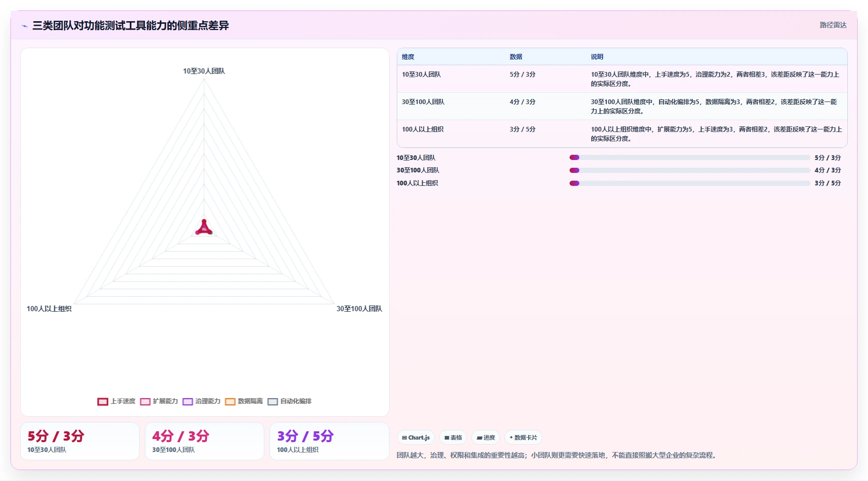The width and height of the screenshot is (868, 481).
Task: Click the 5分 / 3分 value right of the progress bar
Action: click(828, 158)
